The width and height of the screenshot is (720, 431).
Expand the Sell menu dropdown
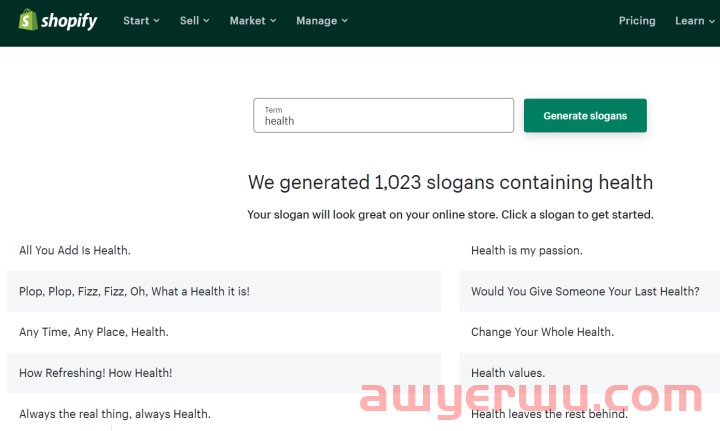(194, 21)
